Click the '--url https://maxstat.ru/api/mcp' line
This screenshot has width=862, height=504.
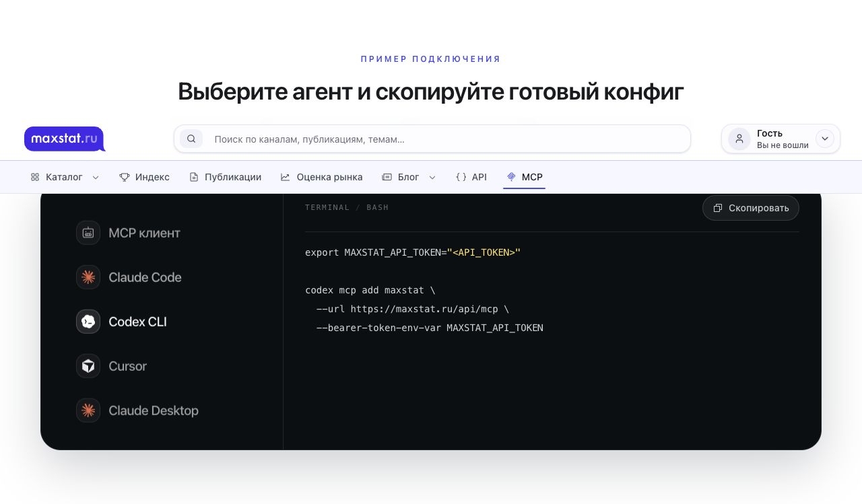coord(413,309)
